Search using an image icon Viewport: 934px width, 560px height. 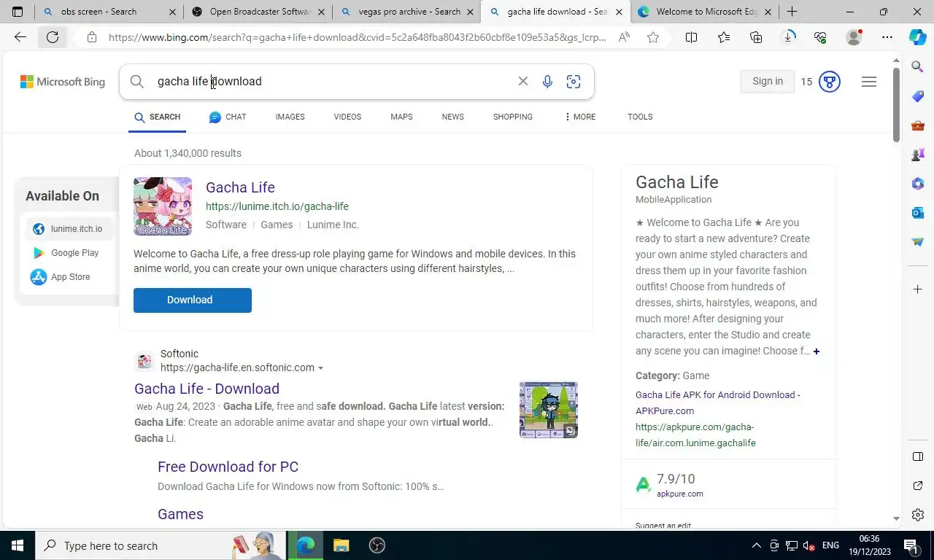pyautogui.click(x=574, y=82)
